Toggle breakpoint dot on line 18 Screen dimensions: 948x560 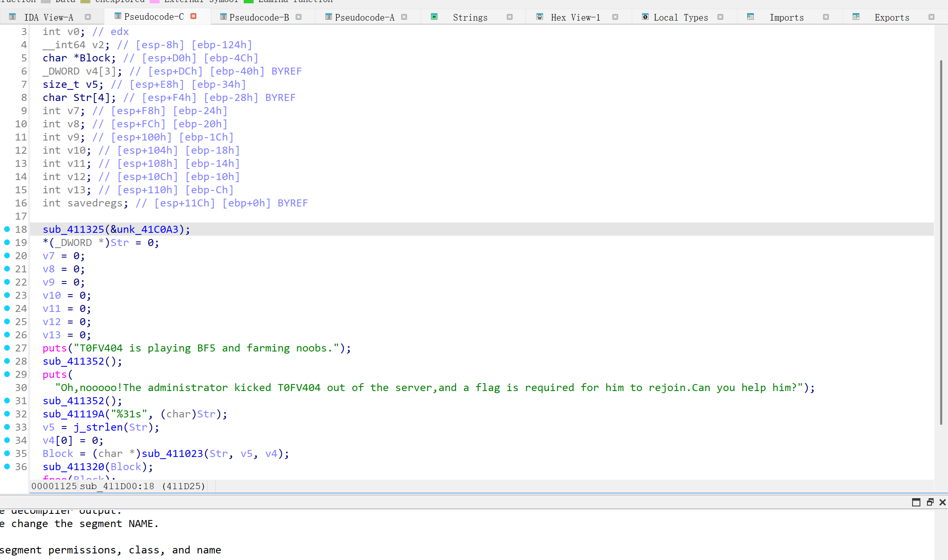(7, 229)
